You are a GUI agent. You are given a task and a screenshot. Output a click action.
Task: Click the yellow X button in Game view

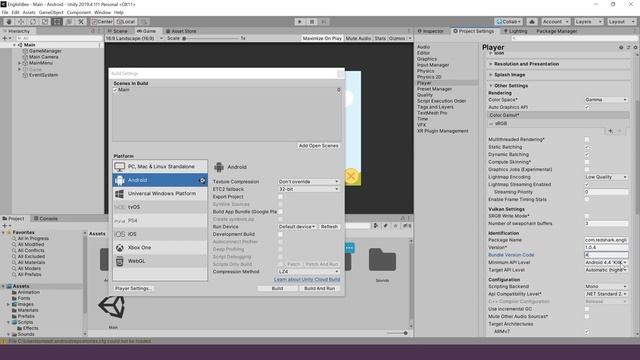coord(351,176)
